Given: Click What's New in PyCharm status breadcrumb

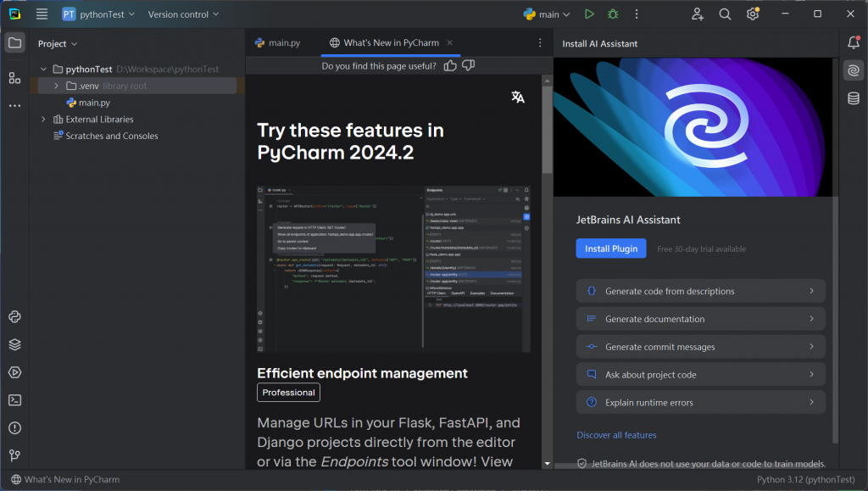Looking at the screenshot, I should (x=66, y=479).
